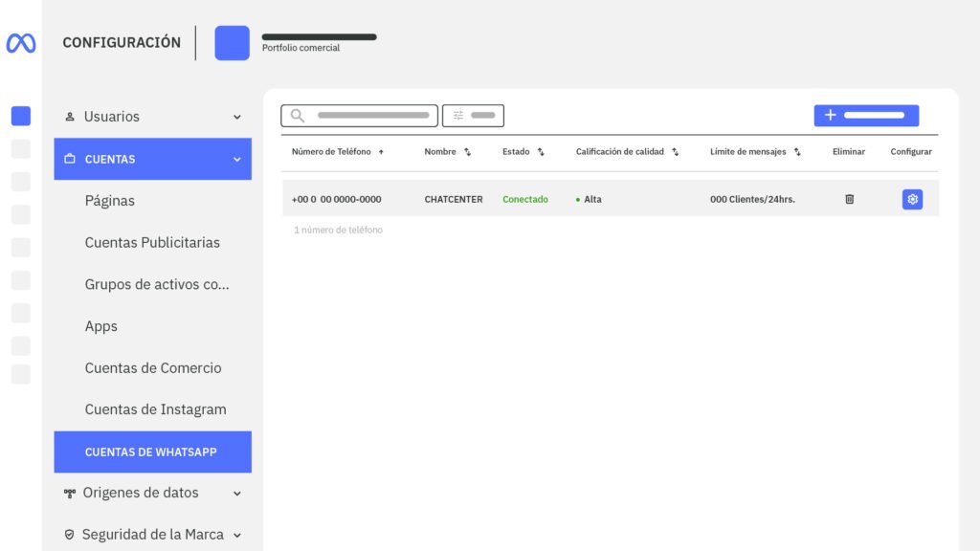Image resolution: width=980 pixels, height=551 pixels.
Task: Expand Orígenes de datos chevron
Action: click(237, 494)
